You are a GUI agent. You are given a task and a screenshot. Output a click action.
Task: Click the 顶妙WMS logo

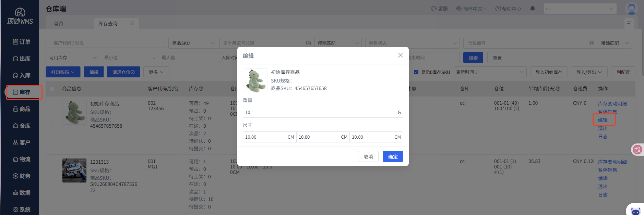pyautogui.click(x=20, y=16)
